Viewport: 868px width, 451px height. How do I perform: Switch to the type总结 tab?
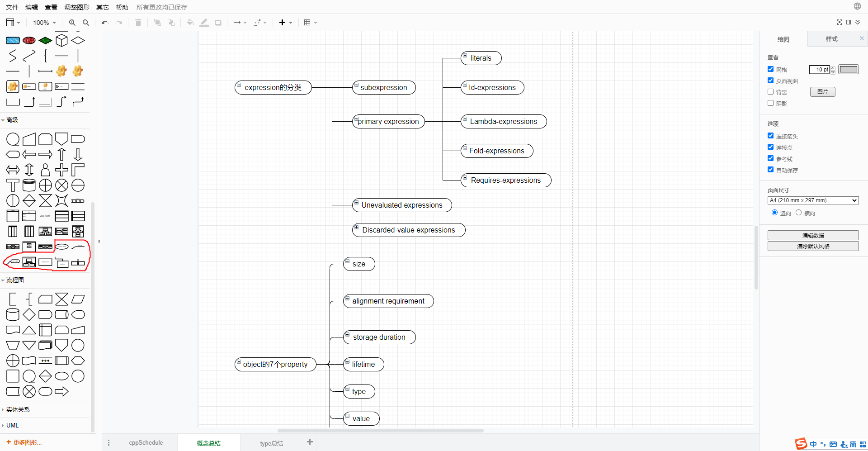pos(271,443)
